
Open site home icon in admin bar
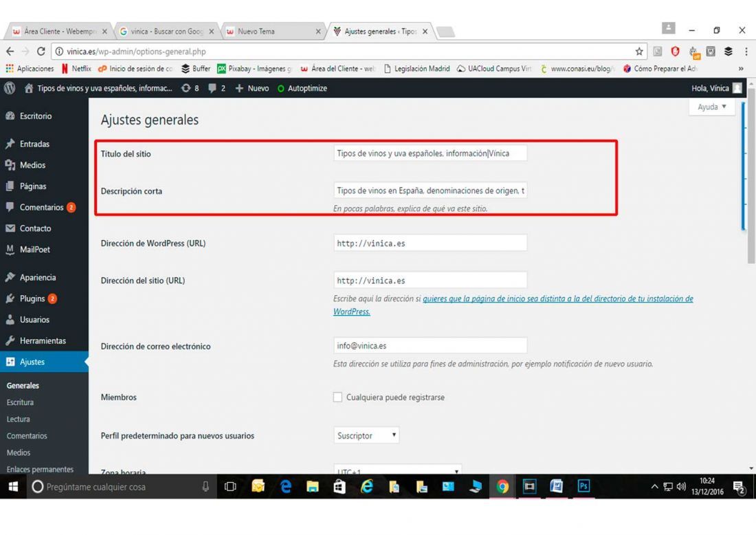(29, 88)
